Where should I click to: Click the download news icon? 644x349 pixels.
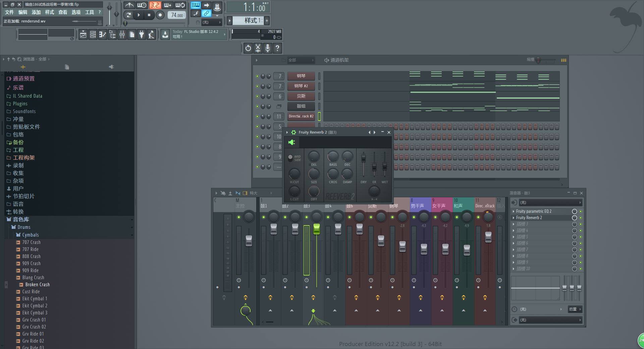(x=165, y=35)
